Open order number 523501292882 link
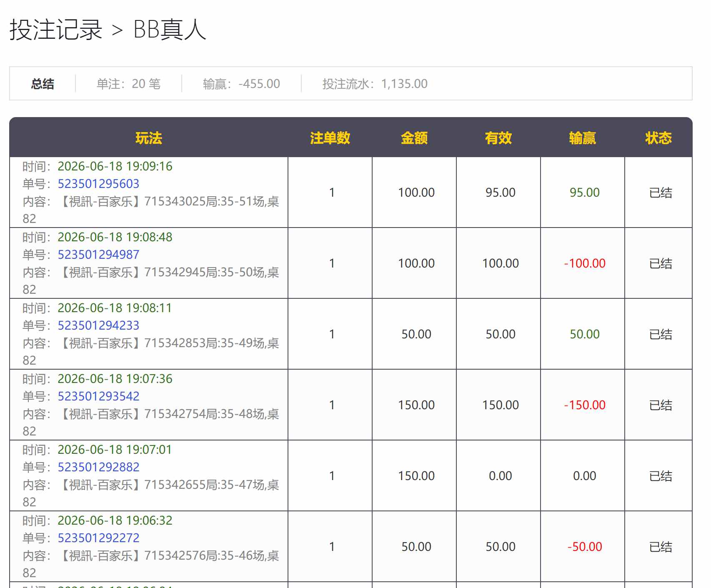 tap(98, 467)
